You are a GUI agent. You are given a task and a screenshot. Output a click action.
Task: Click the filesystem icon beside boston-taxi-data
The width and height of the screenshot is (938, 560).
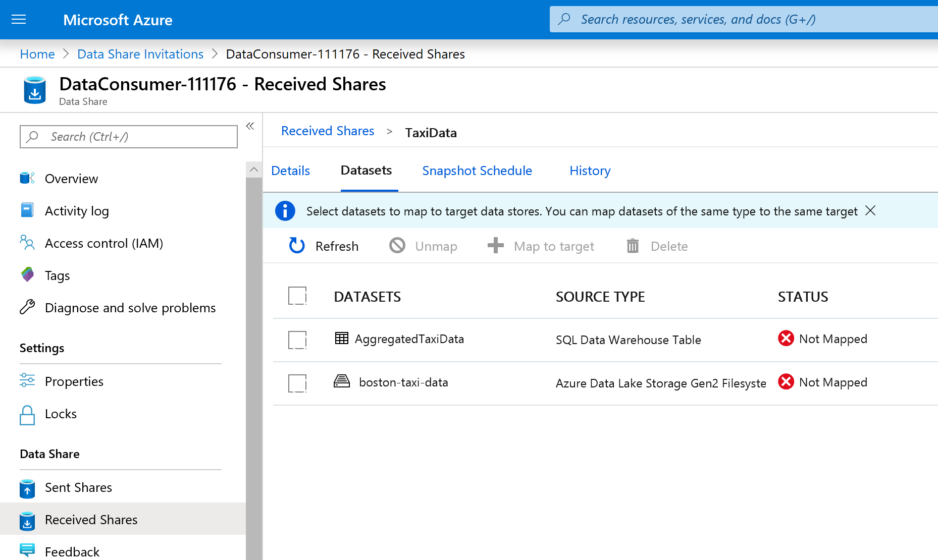342,381
